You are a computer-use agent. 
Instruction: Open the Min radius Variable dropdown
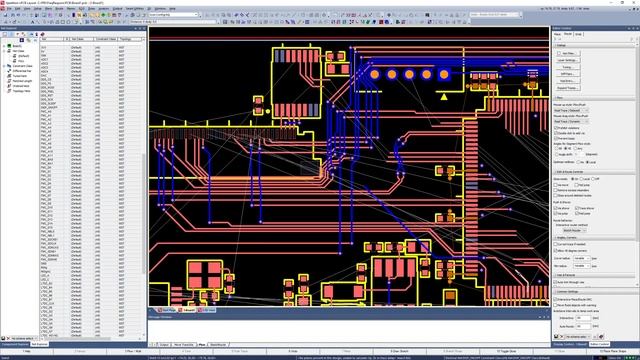coord(581,266)
